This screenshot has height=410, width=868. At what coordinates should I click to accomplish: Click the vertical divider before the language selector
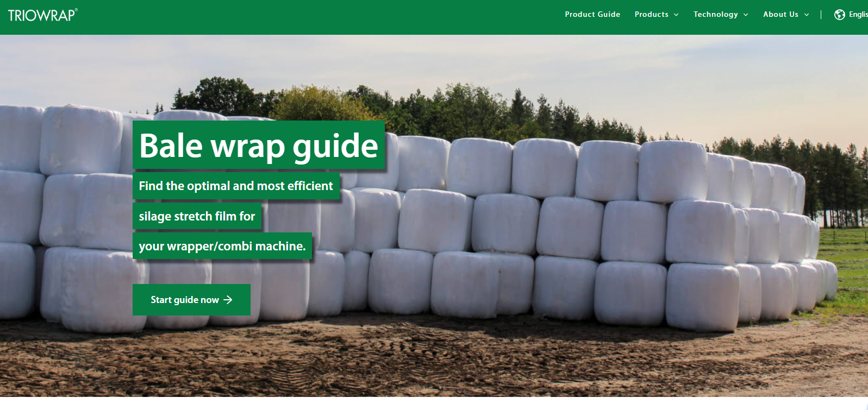pyautogui.click(x=821, y=15)
